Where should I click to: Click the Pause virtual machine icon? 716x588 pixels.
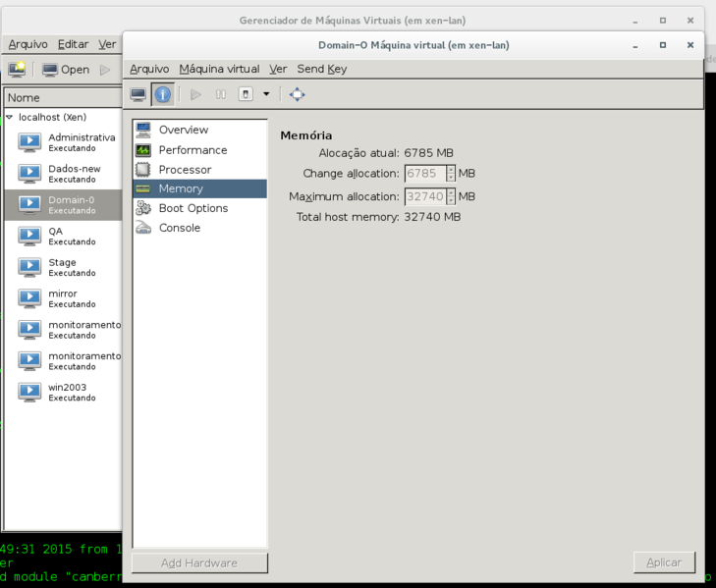point(221,94)
